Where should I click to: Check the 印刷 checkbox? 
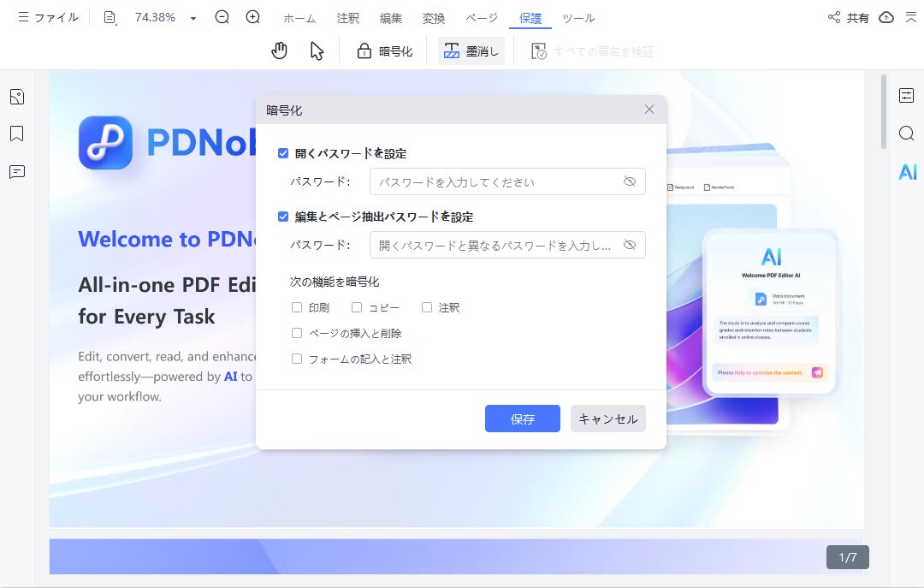297,307
